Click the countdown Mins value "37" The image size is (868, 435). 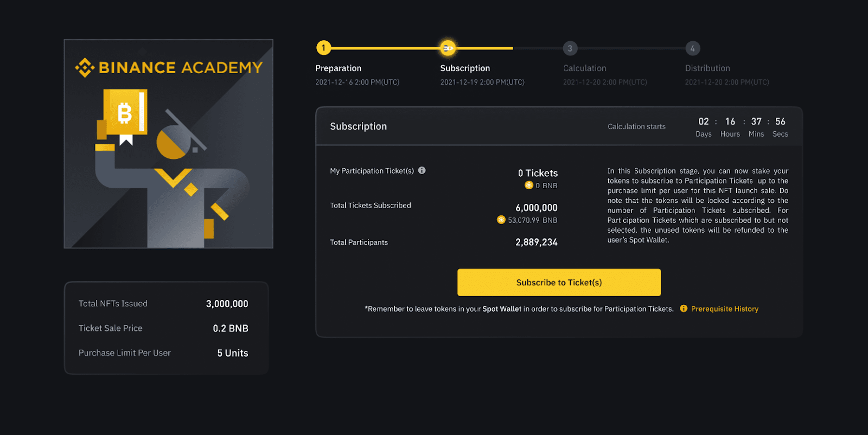click(756, 121)
